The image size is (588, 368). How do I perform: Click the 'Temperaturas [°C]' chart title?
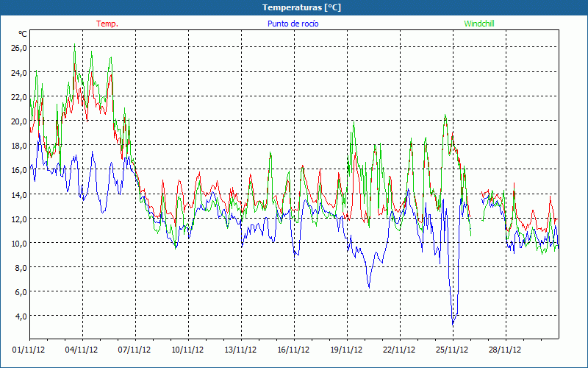(301, 7)
